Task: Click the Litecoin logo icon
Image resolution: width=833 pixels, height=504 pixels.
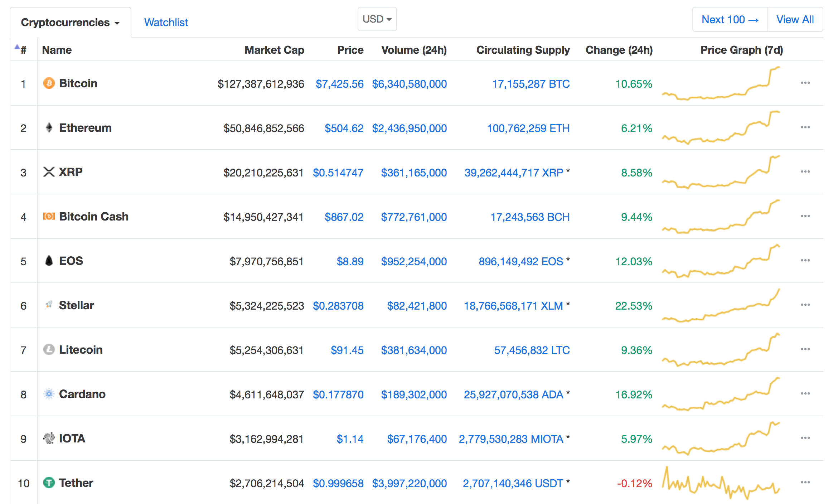Action: point(49,350)
